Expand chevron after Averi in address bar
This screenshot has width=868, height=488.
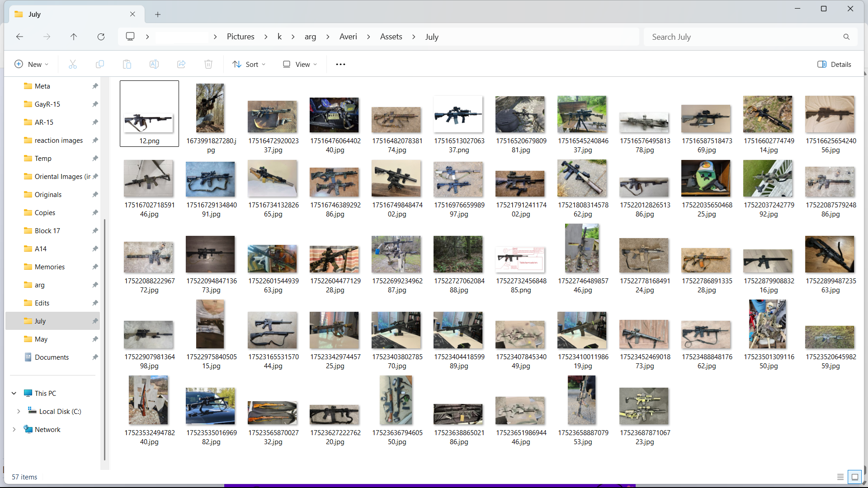click(x=368, y=37)
